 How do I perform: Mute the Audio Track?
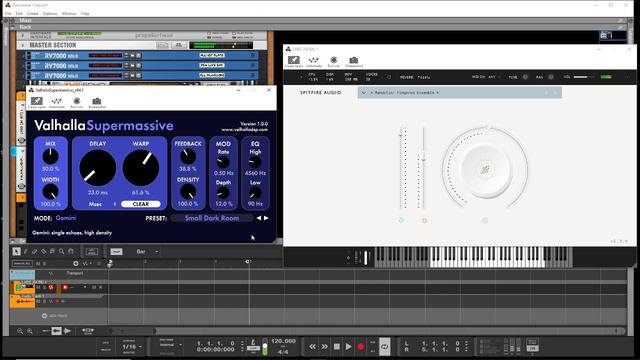39,301
